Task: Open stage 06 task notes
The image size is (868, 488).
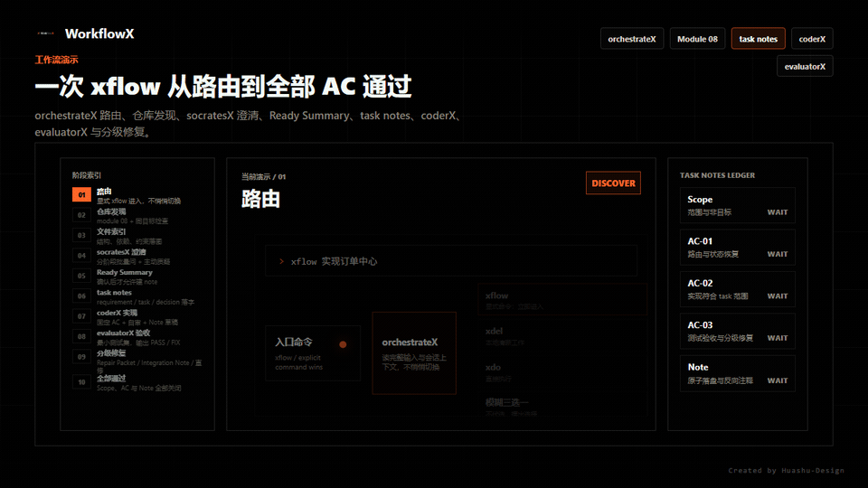Action: pos(137,296)
